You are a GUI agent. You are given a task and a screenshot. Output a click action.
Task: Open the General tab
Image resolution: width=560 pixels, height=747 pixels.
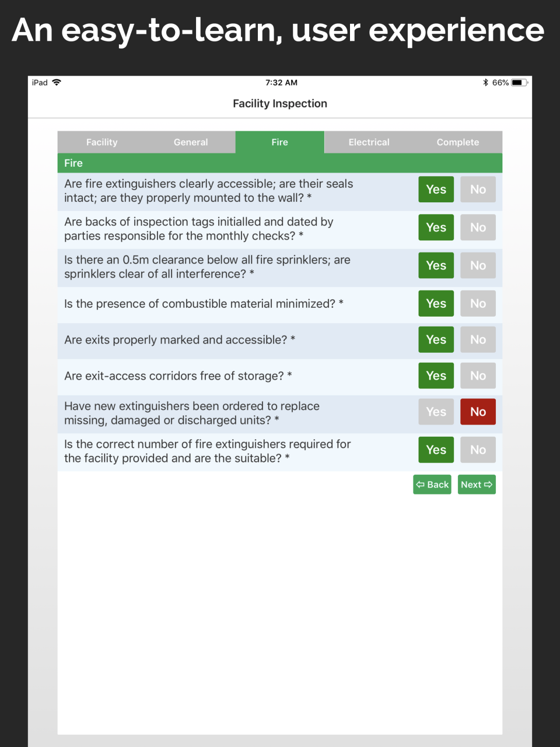click(x=191, y=142)
